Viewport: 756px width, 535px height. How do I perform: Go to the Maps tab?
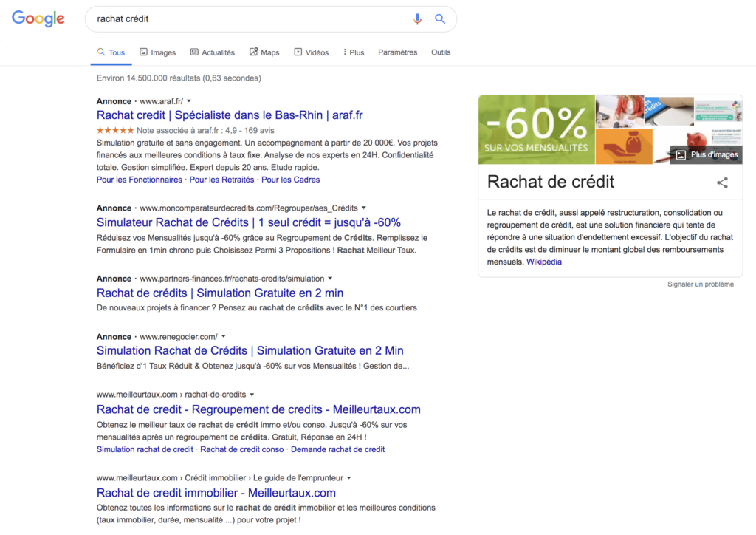264,52
